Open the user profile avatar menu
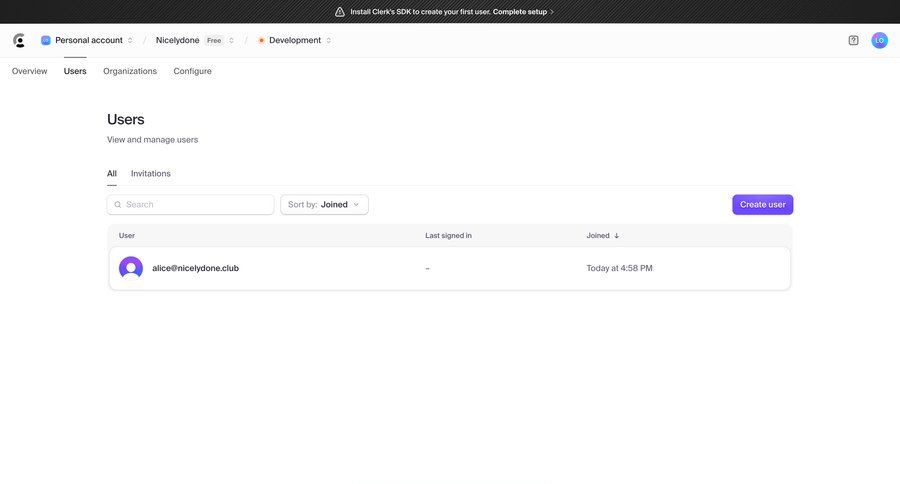This screenshot has height=484, width=900. pyautogui.click(x=879, y=40)
